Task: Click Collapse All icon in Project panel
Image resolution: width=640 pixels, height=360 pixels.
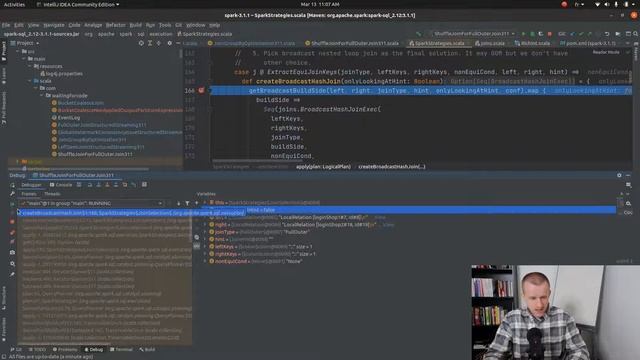Action: tap(159, 43)
